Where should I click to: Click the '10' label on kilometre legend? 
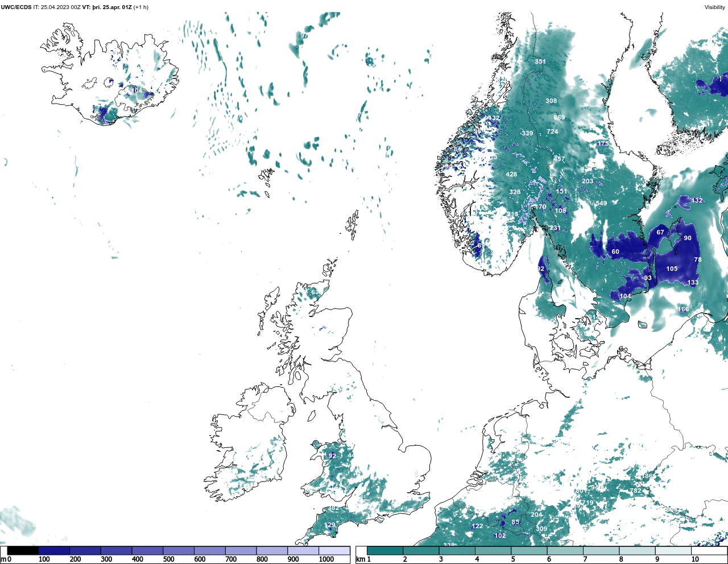695,559
